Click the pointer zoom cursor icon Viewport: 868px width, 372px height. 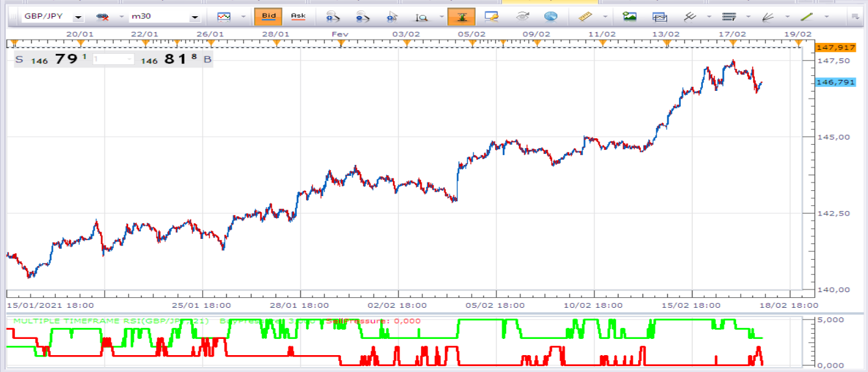coord(392,17)
